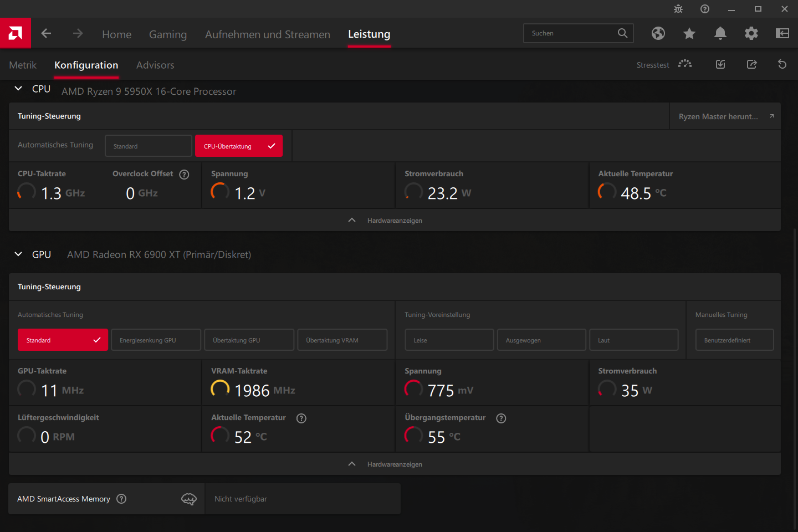Collapse GPU Hardwareanzeigen panel
The width and height of the screenshot is (798, 532).
[x=395, y=464]
